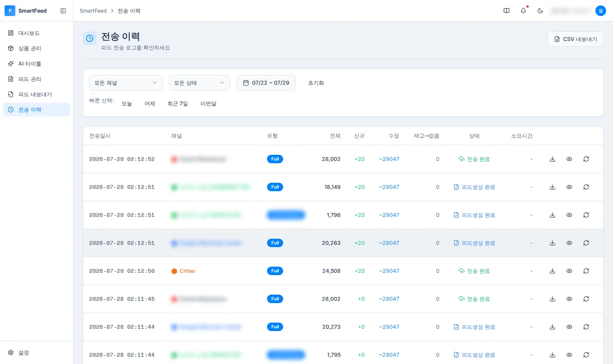Image resolution: width=613 pixels, height=364 pixels.
Task: Expand 모든 상태 dropdown
Action: click(x=199, y=83)
